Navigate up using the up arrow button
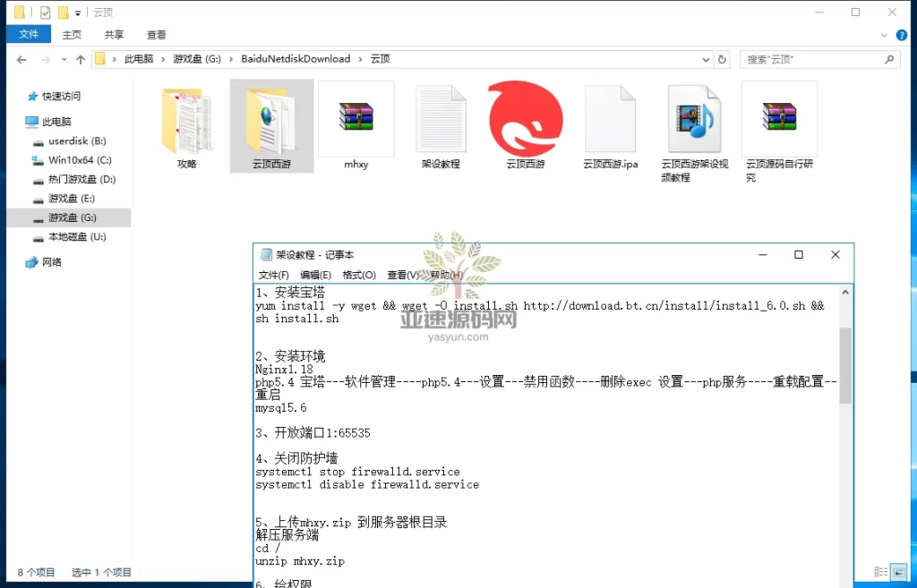This screenshot has width=917, height=588. 81,58
